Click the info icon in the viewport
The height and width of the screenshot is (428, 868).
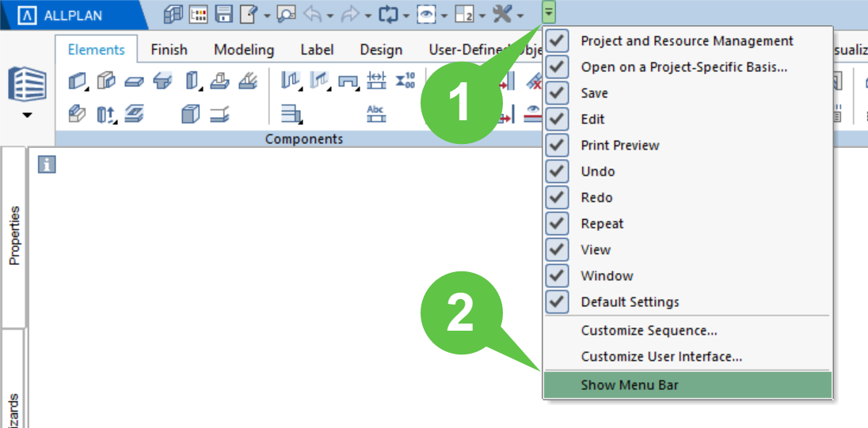click(47, 165)
